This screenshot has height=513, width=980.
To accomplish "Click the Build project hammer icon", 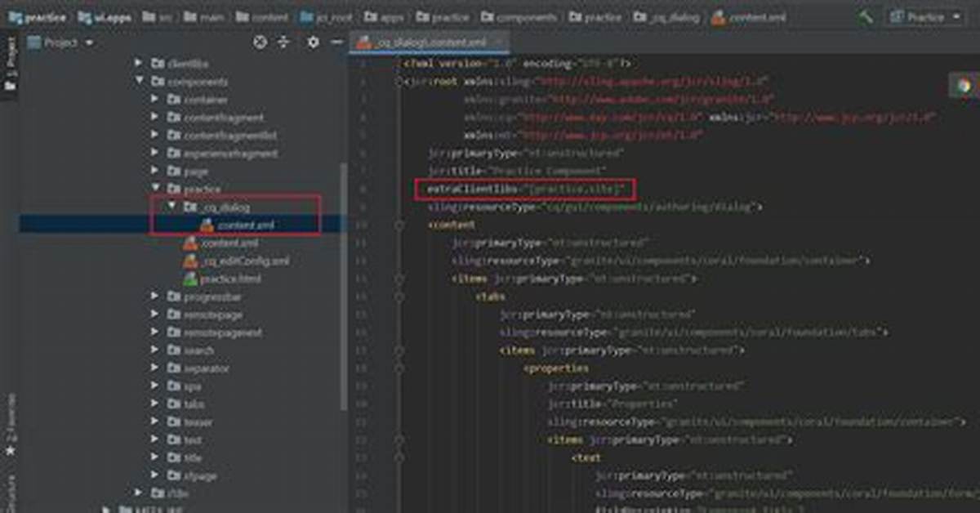I will [x=866, y=17].
